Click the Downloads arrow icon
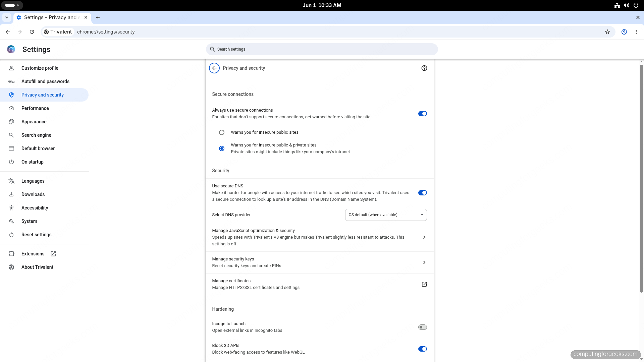This screenshot has height=362, width=644. 11,194
